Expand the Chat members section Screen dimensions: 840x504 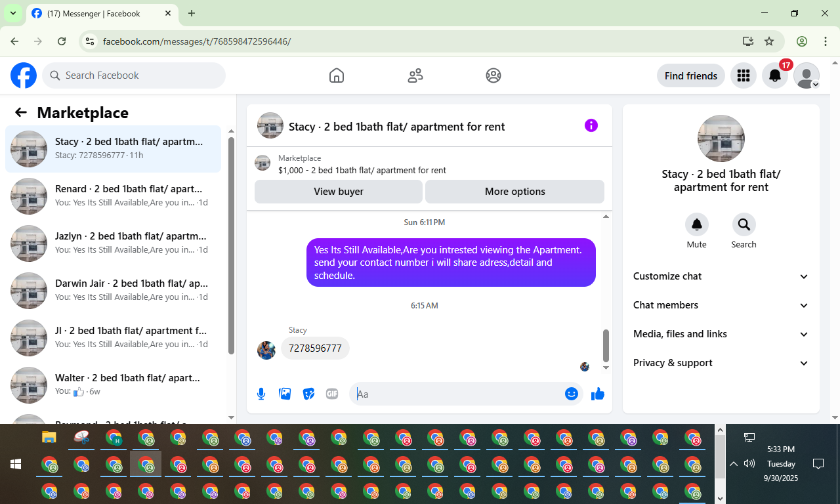721,305
